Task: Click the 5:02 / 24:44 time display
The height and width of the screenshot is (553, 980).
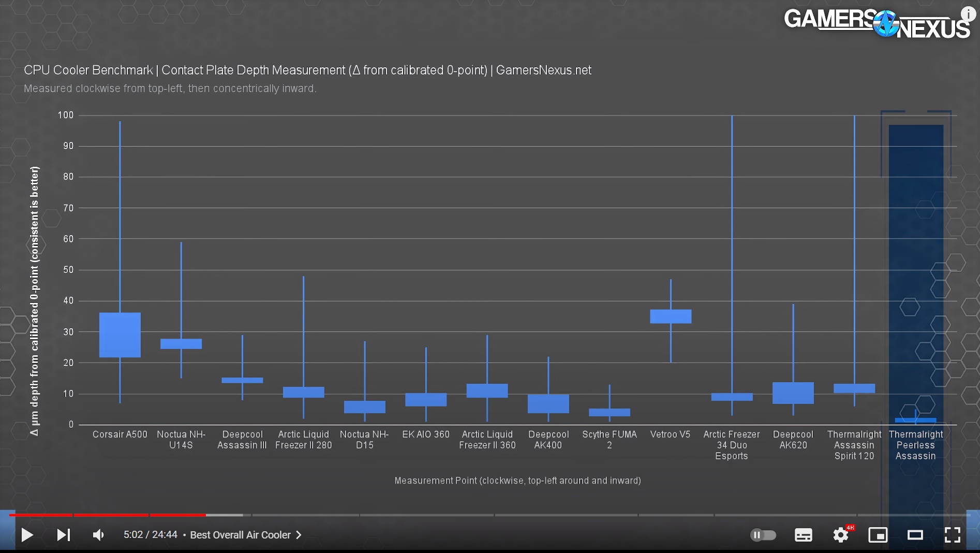Action: coord(150,535)
